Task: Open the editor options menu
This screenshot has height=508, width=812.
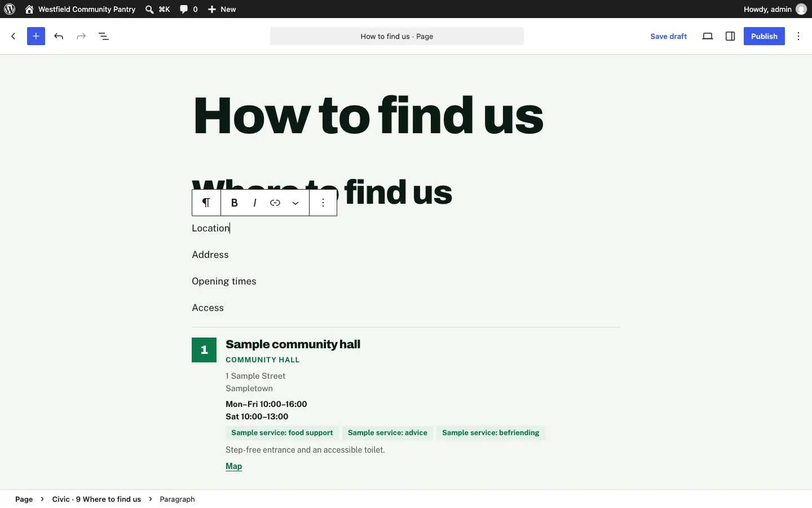Action: point(800,36)
